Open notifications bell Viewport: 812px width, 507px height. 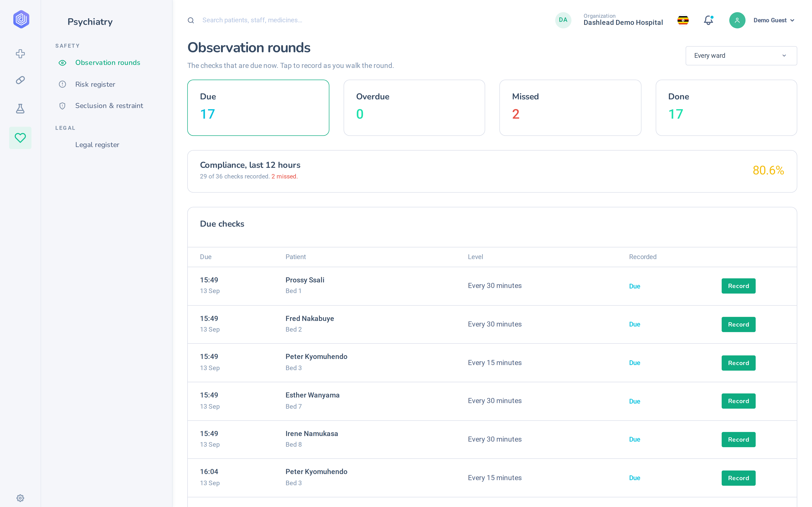tap(708, 20)
